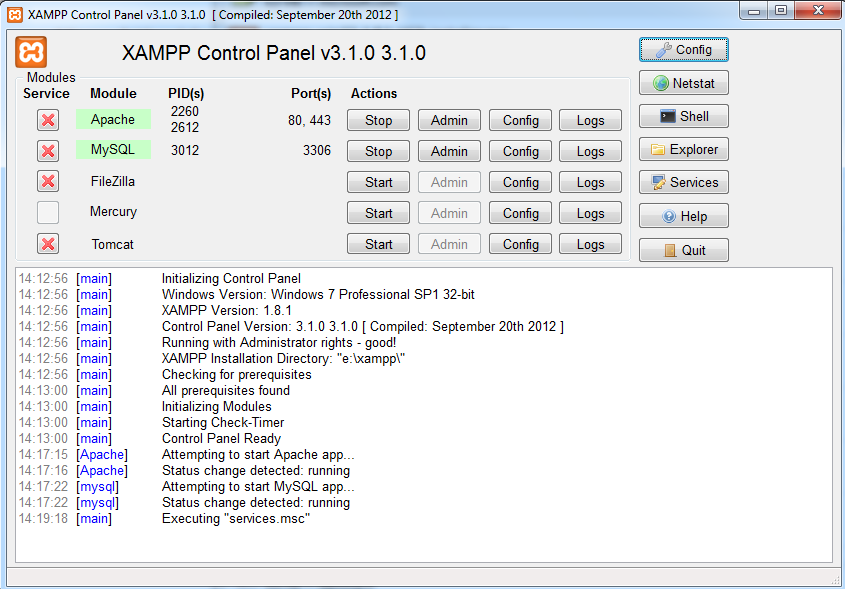845x589 pixels.
Task: Click the title bar XAMPP icon
Action: [15, 15]
